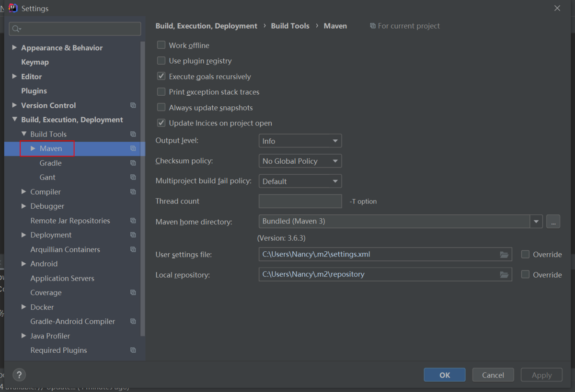Click folder icon in User settings file field

pyautogui.click(x=504, y=255)
